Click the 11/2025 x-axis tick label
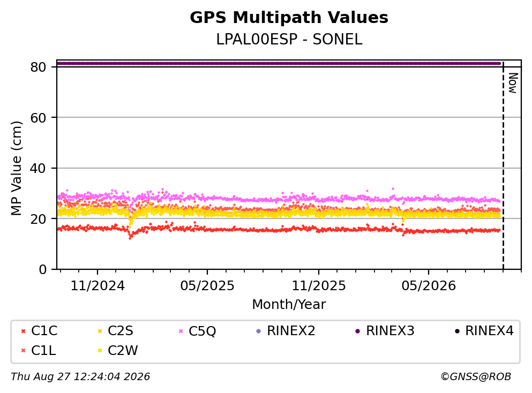532x393 pixels. 319,286
